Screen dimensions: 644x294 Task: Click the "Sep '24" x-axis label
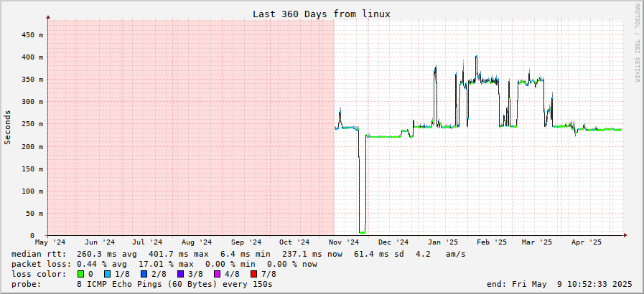click(x=246, y=242)
